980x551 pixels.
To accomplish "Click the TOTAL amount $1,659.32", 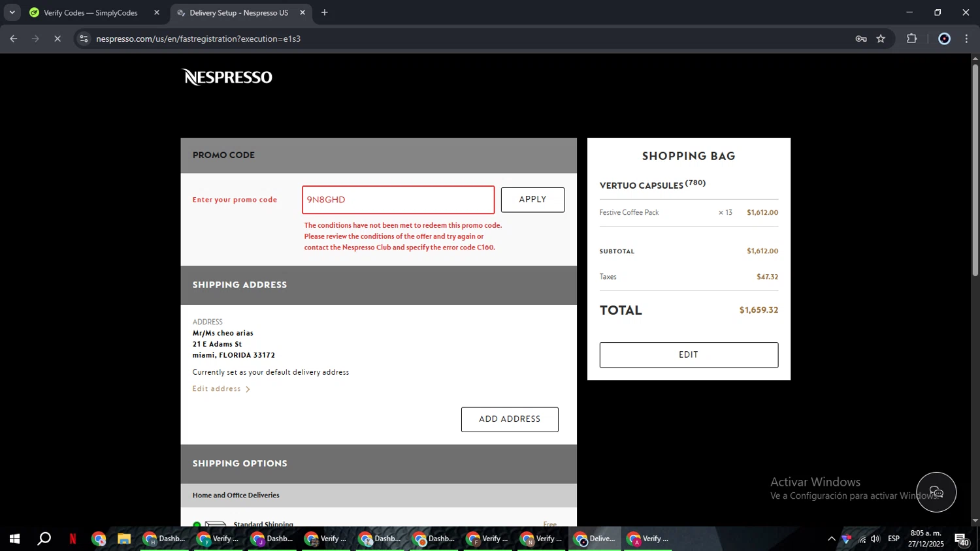I will [x=759, y=310].
